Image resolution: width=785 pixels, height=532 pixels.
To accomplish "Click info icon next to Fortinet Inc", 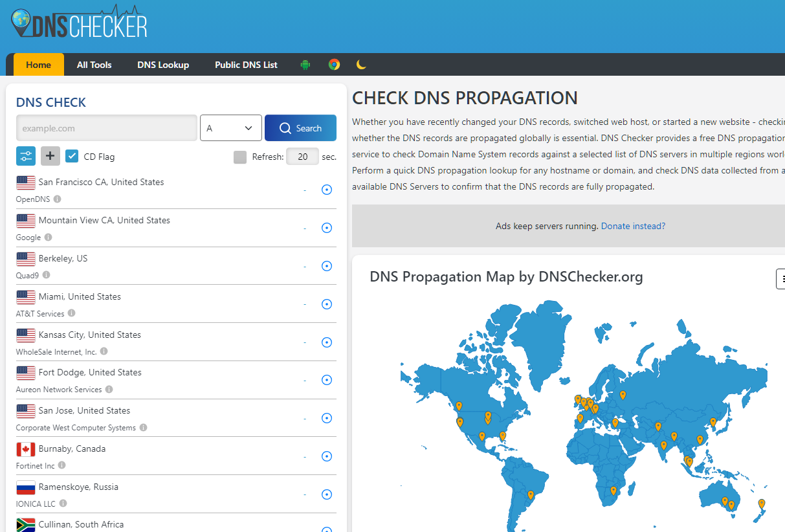I will coord(62,465).
